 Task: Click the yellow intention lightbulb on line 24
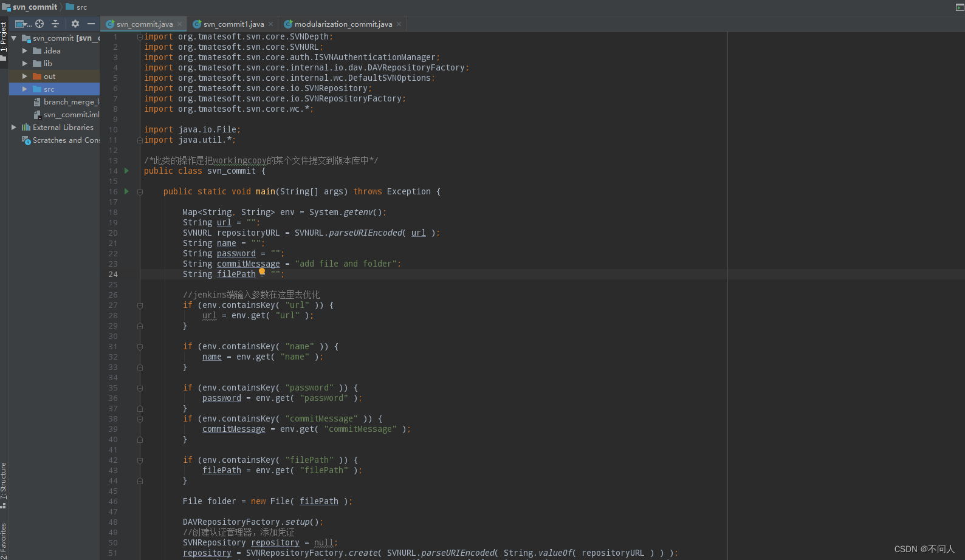[x=262, y=272]
